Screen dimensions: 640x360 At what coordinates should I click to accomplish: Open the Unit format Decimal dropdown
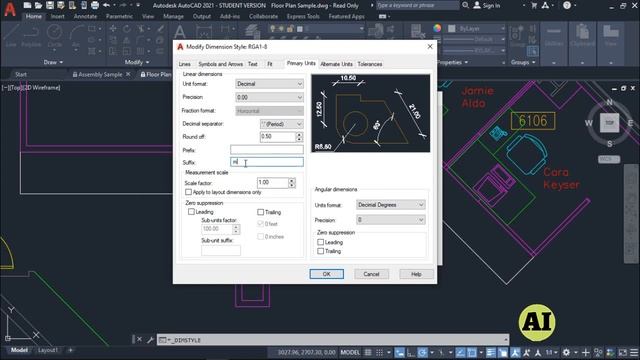coord(269,84)
